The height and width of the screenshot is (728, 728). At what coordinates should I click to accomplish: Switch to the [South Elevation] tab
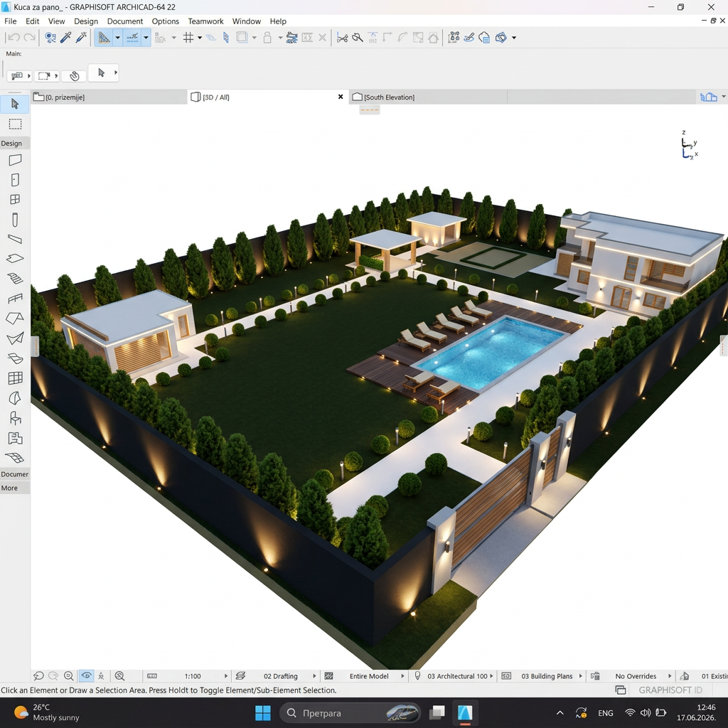pyautogui.click(x=427, y=97)
